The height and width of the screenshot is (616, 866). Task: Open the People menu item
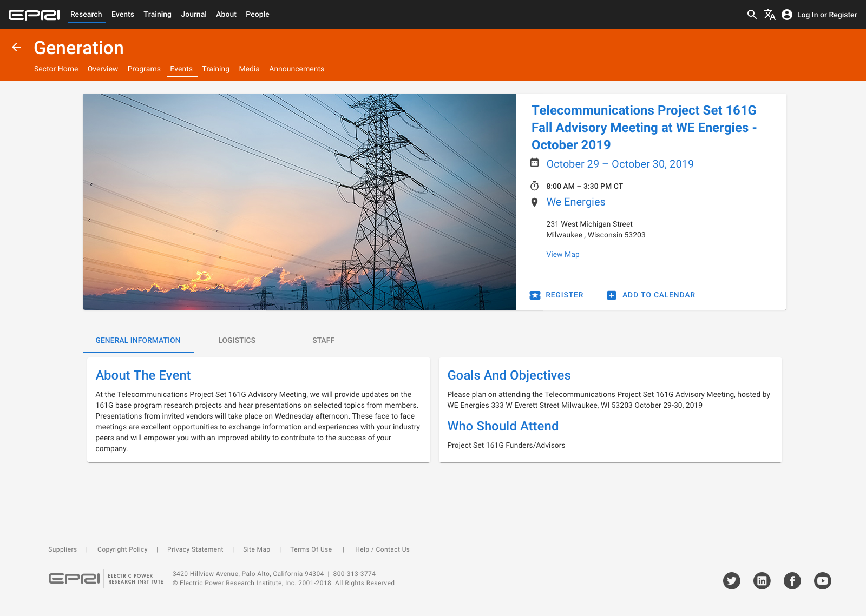pyautogui.click(x=258, y=15)
